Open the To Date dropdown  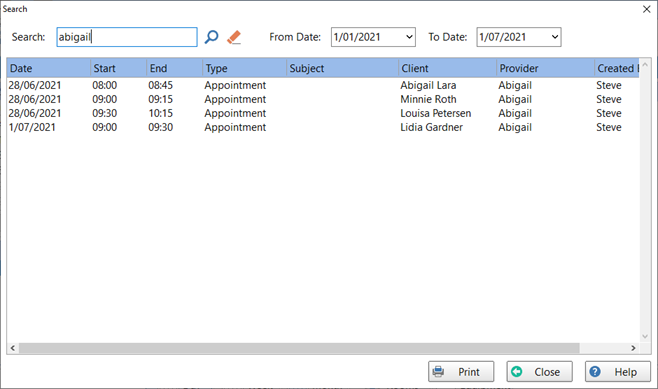pos(555,37)
